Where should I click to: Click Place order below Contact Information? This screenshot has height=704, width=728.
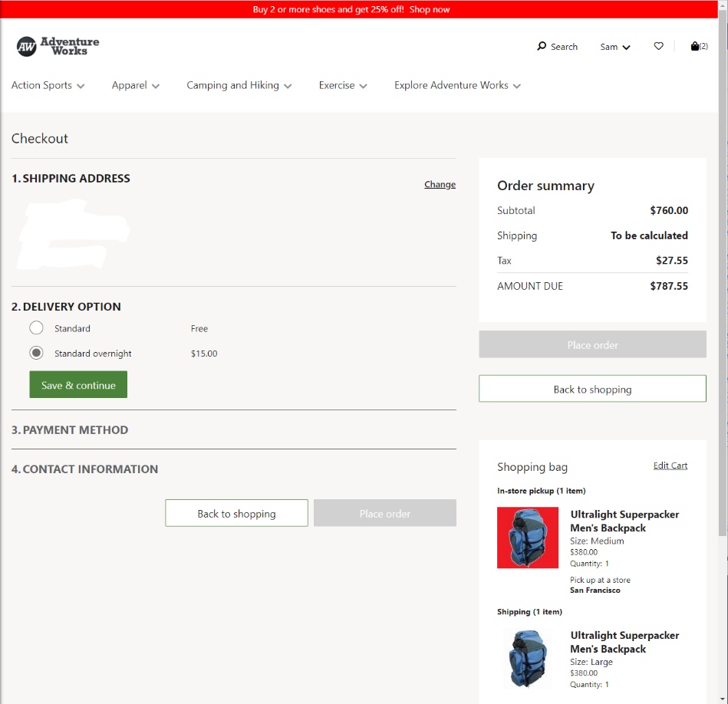pyautogui.click(x=385, y=513)
